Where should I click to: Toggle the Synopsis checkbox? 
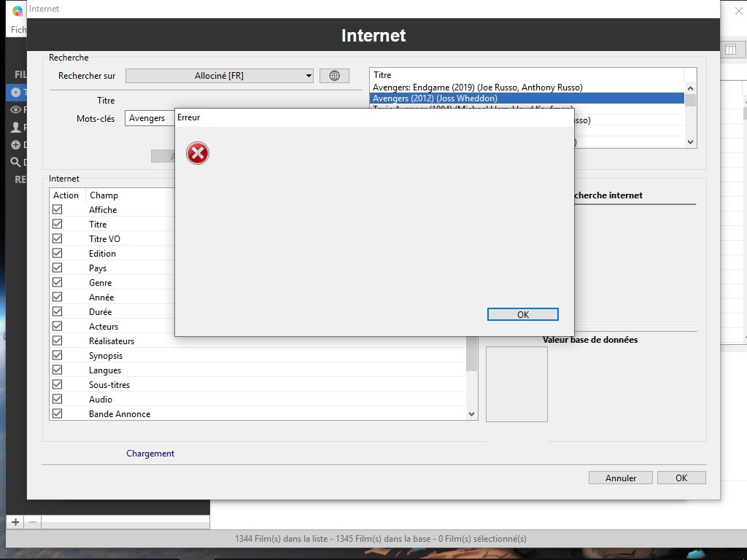click(x=57, y=355)
